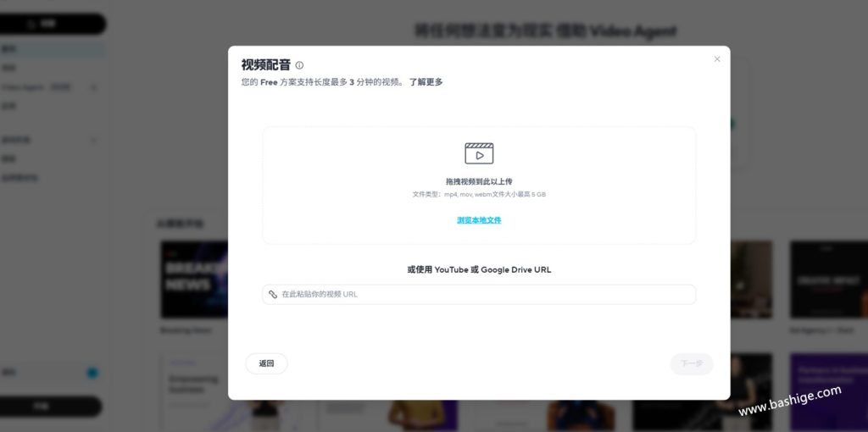Click the blue badge icon in sidebar bottom
This screenshot has width=868, height=432.
(92, 373)
